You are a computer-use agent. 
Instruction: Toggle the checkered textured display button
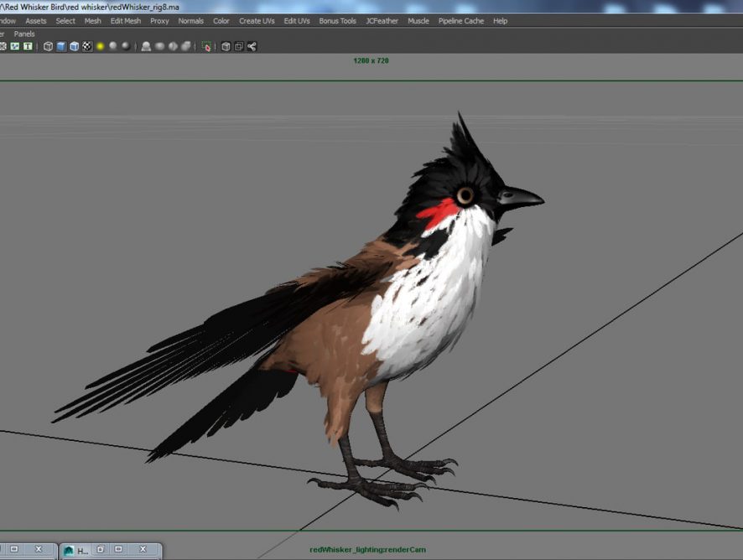(86, 47)
